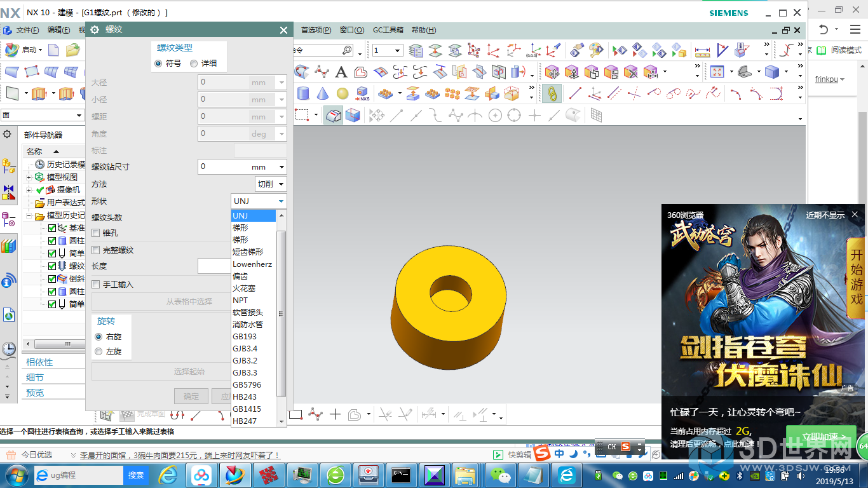This screenshot has height=488, width=868.
Task: Choose Lowenherz from the shape list
Action: coord(252,264)
